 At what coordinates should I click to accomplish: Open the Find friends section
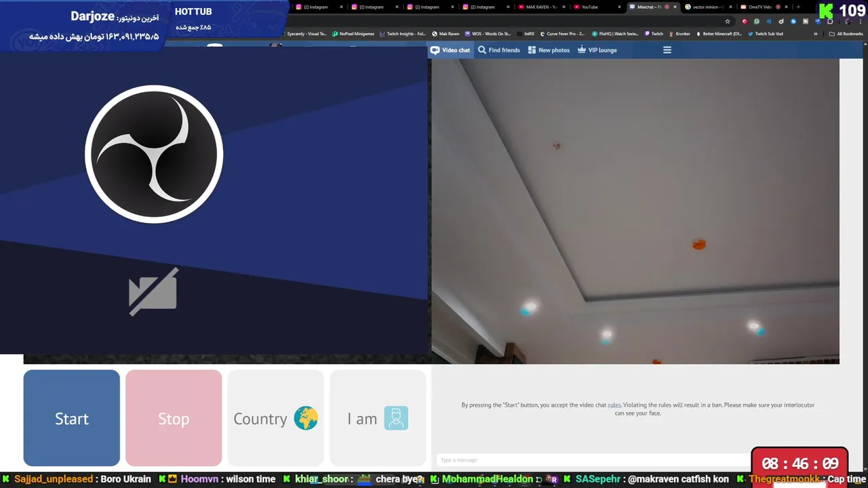pos(499,50)
